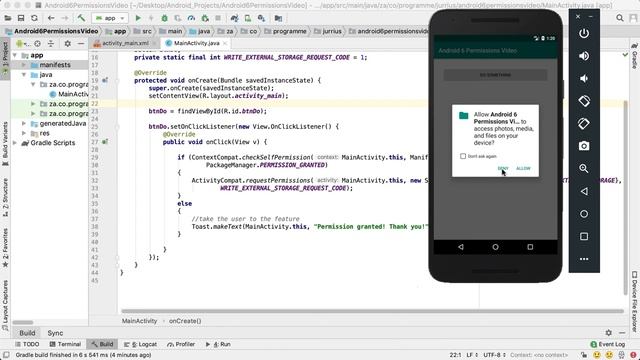Viewport: 640px width, 360px height.
Task: Select MainActivity file in project tree
Action: click(69, 94)
